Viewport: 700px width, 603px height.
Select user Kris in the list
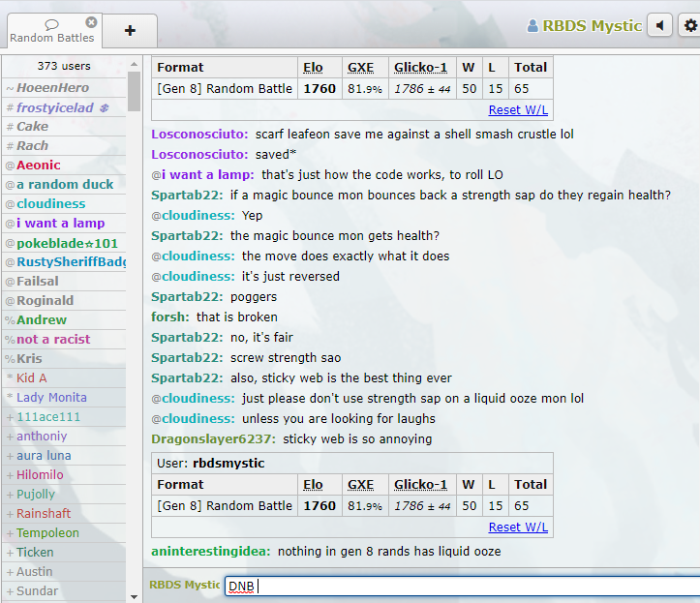(x=64, y=359)
